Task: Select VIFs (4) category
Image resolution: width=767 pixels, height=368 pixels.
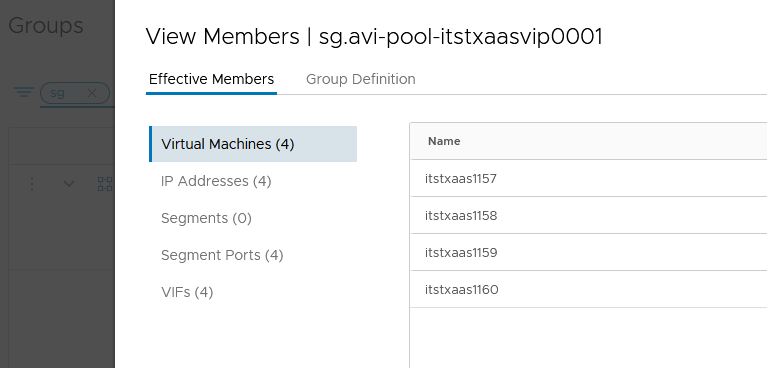Action: coord(187,293)
